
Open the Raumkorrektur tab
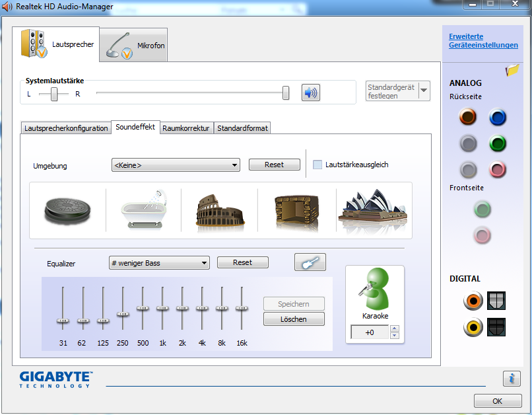coord(186,128)
